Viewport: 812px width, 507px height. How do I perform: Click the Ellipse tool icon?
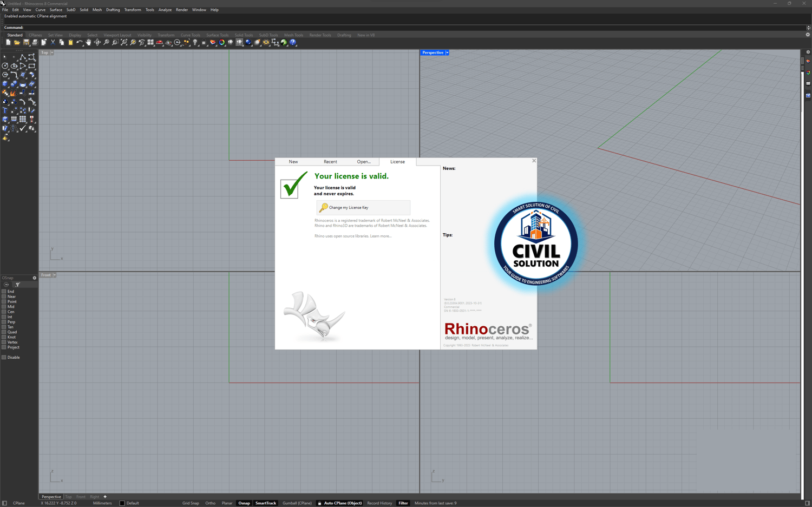coord(14,66)
